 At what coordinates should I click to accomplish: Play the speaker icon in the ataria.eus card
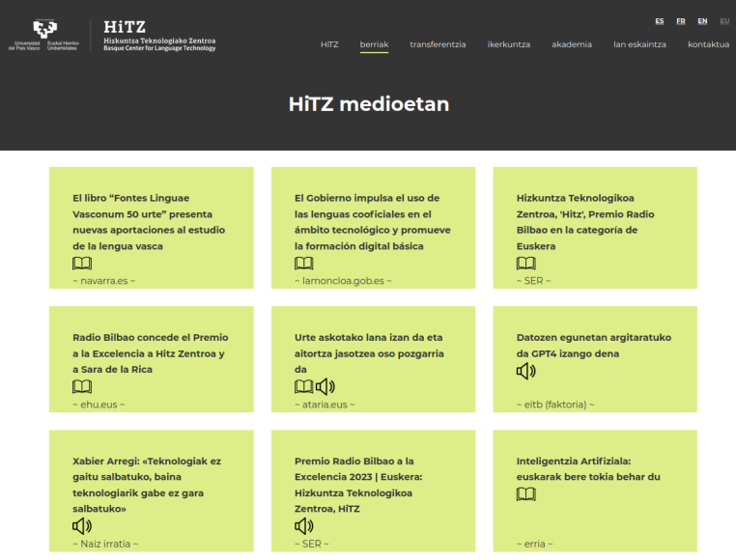pos(326,387)
